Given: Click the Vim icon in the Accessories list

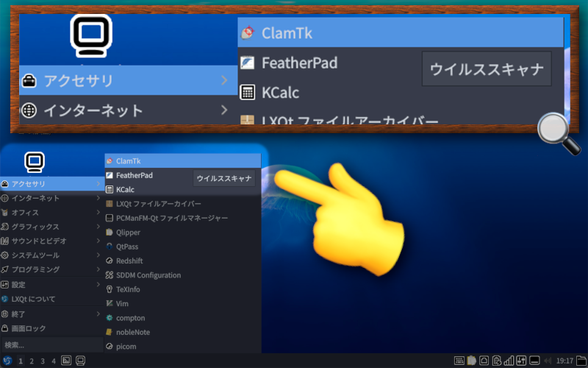Looking at the screenshot, I should (x=110, y=304).
